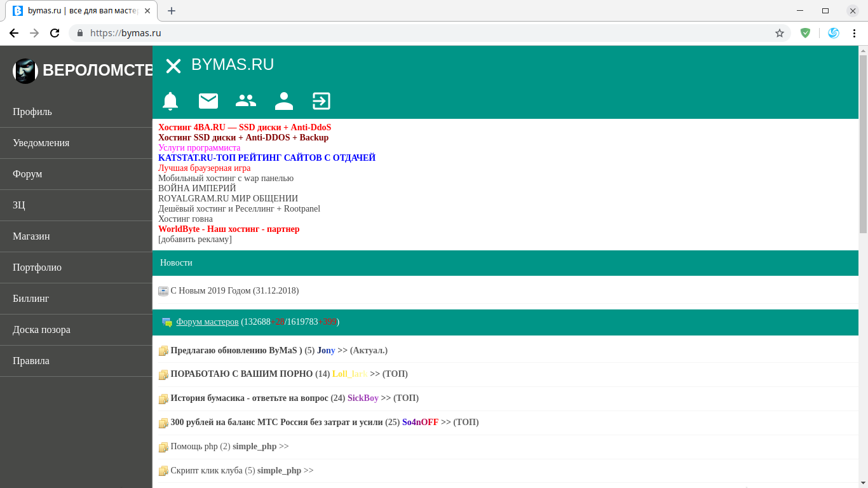The image size is (868, 488).
Task: Close the side menu with X icon
Action: click(x=173, y=65)
